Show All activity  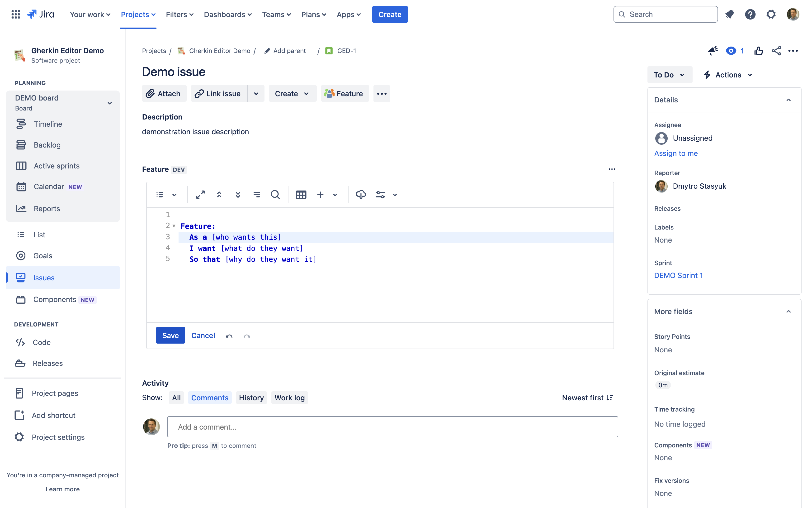[176, 398]
